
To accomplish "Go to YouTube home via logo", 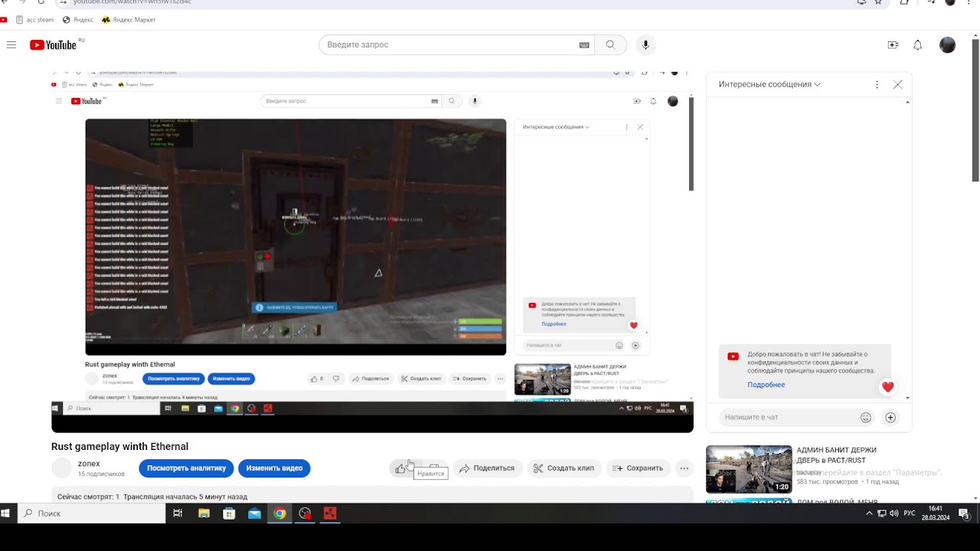I will [53, 45].
